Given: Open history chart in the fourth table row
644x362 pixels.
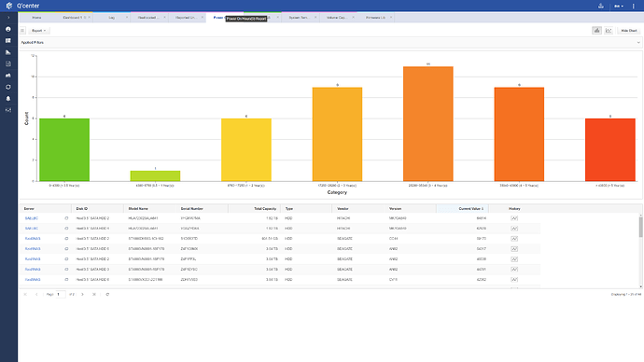Looking at the screenshot, I should pyautogui.click(x=514, y=249).
